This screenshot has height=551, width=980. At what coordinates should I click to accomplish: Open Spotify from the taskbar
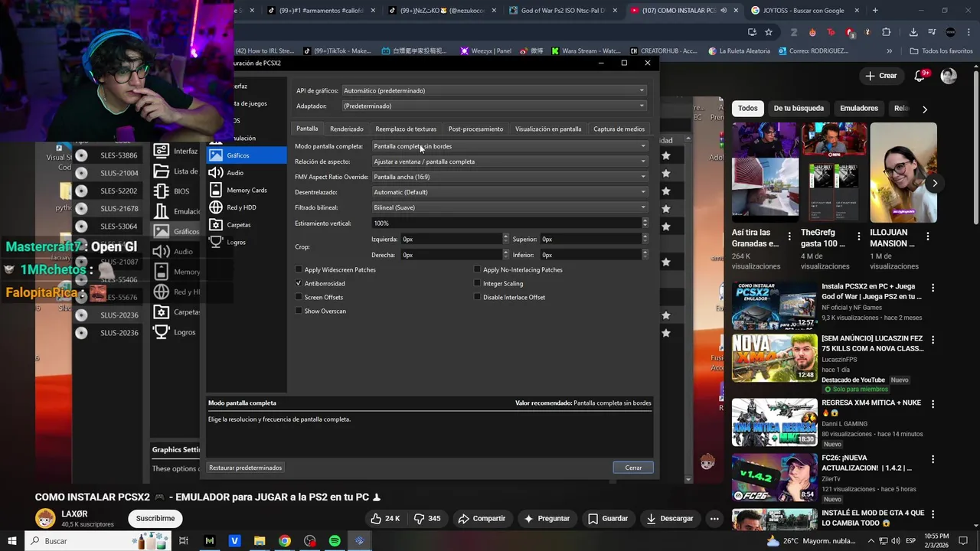pos(335,541)
